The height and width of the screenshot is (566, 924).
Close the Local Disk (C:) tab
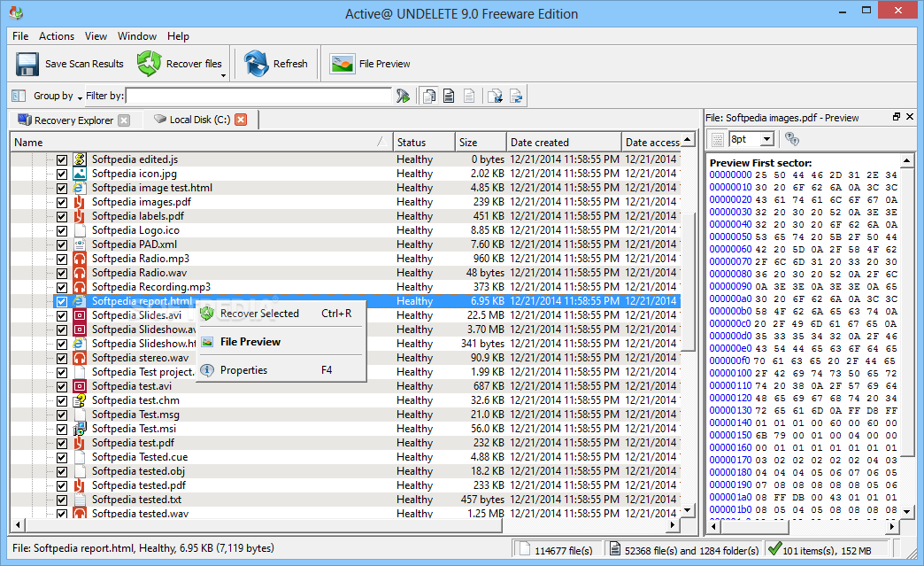[x=241, y=120]
